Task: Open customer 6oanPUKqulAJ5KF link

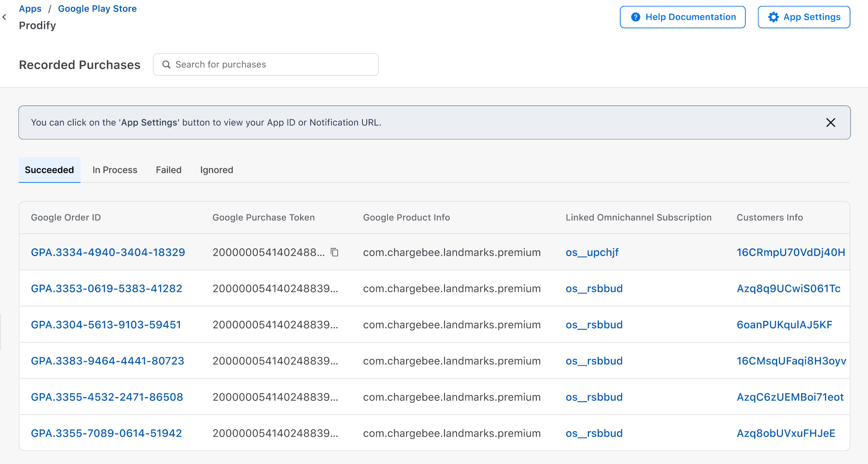Action: pyautogui.click(x=784, y=325)
